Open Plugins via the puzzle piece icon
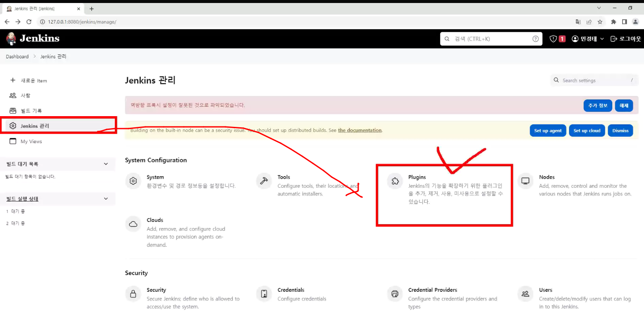 (x=395, y=181)
